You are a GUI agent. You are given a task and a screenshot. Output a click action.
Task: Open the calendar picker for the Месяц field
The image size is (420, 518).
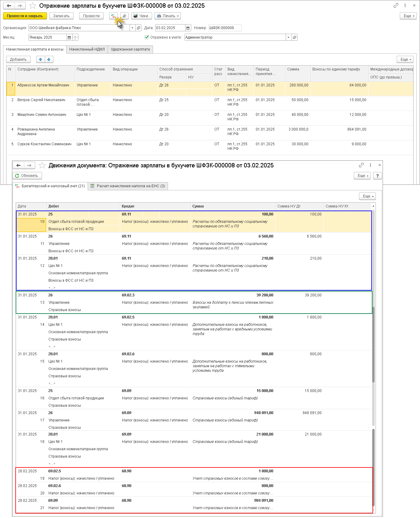[x=69, y=37]
